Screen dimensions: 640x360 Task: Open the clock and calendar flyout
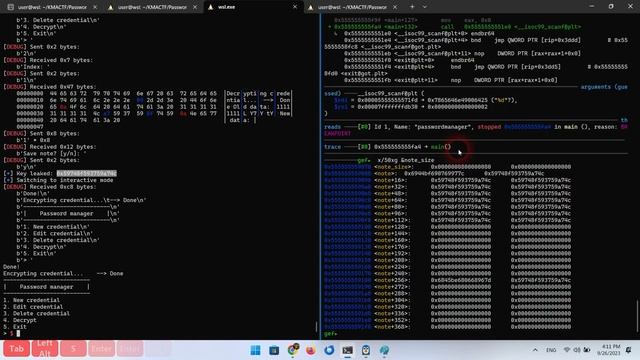coord(609,350)
